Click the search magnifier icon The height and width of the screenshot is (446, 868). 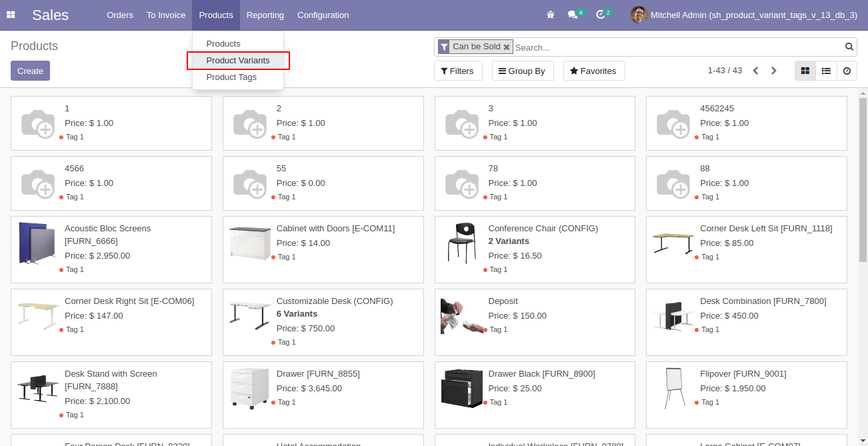pos(849,47)
